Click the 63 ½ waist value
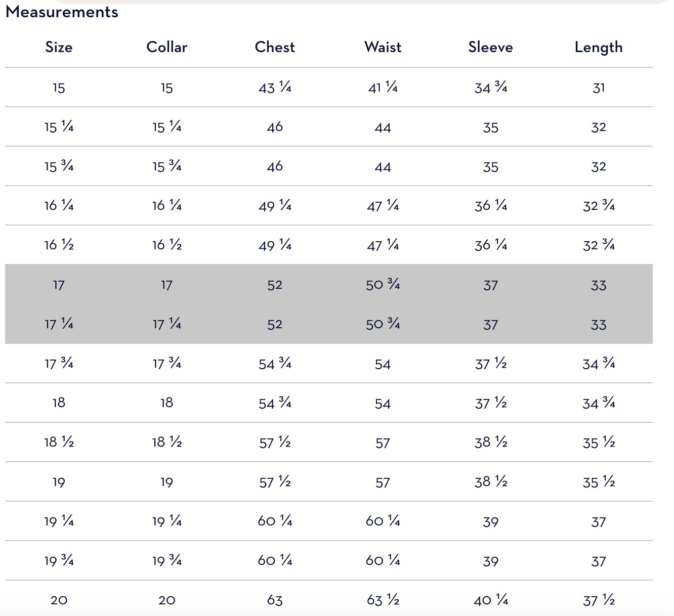The height and width of the screenshot is (616, 674). pyautogui.click(x=383, y=600)
